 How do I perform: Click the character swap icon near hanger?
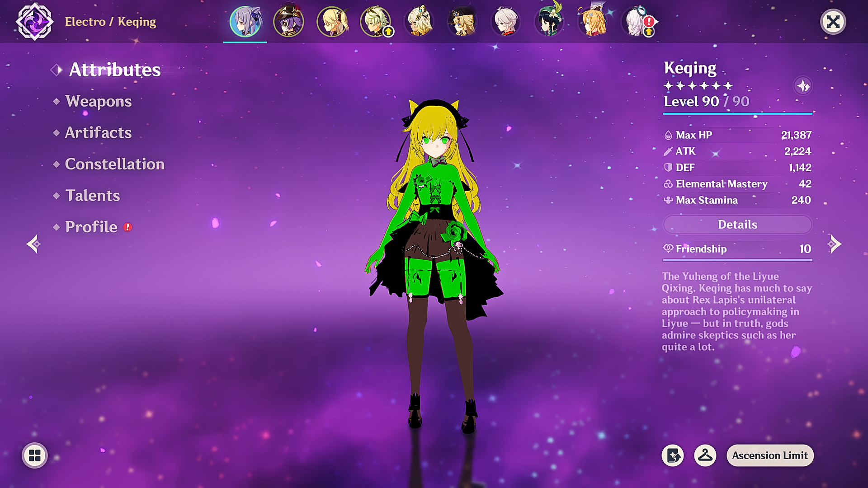pos(673,455)
